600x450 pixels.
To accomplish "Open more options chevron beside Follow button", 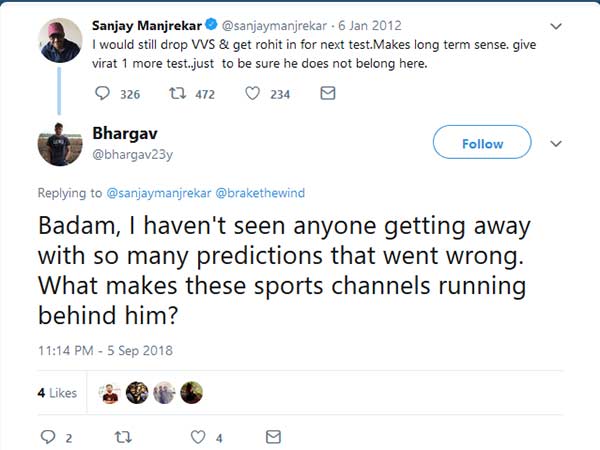I will (557, 144).
